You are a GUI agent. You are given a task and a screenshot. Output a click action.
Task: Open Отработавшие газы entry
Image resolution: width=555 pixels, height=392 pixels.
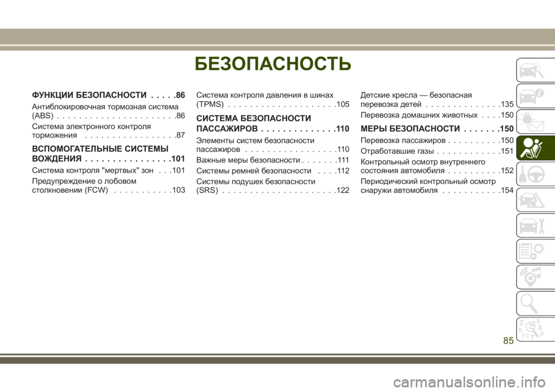pos(437,151)
